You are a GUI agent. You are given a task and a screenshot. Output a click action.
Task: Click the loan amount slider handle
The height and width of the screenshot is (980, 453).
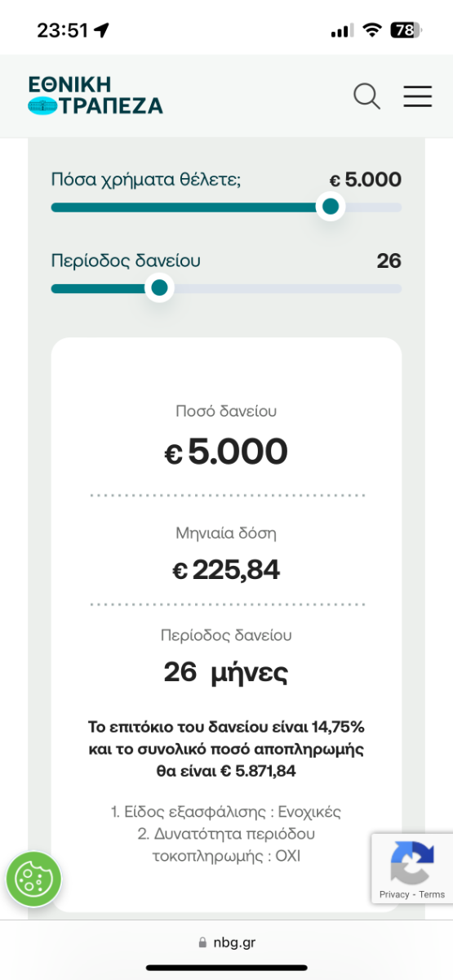click(331, 207)
